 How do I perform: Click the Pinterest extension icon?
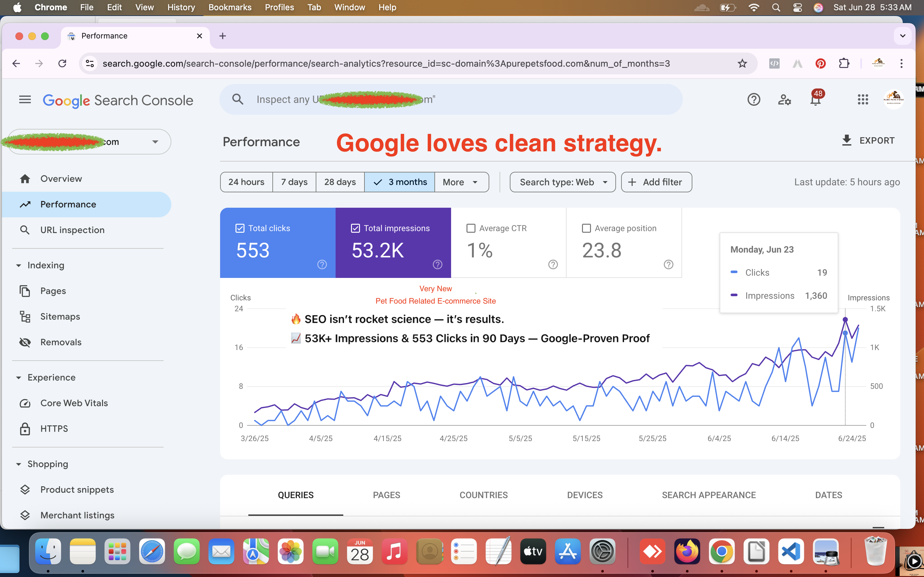pos(820,63)
